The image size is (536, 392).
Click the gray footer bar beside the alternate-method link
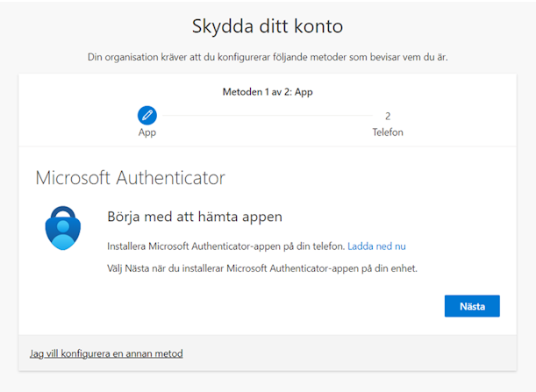point(348,353)
